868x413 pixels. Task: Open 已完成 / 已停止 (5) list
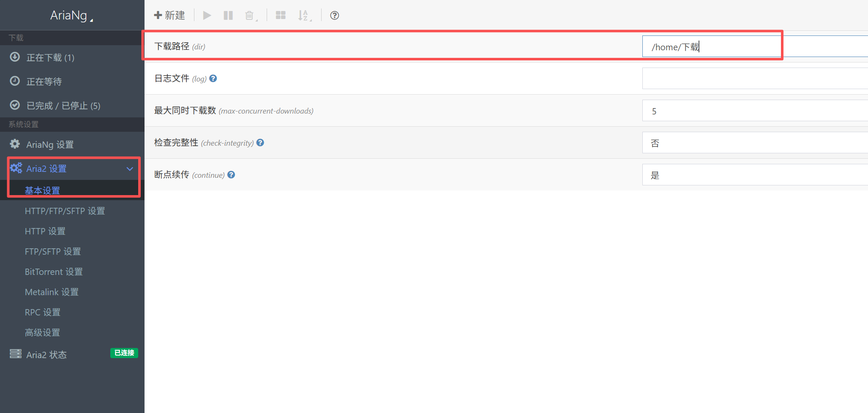(x=72, y=105)
